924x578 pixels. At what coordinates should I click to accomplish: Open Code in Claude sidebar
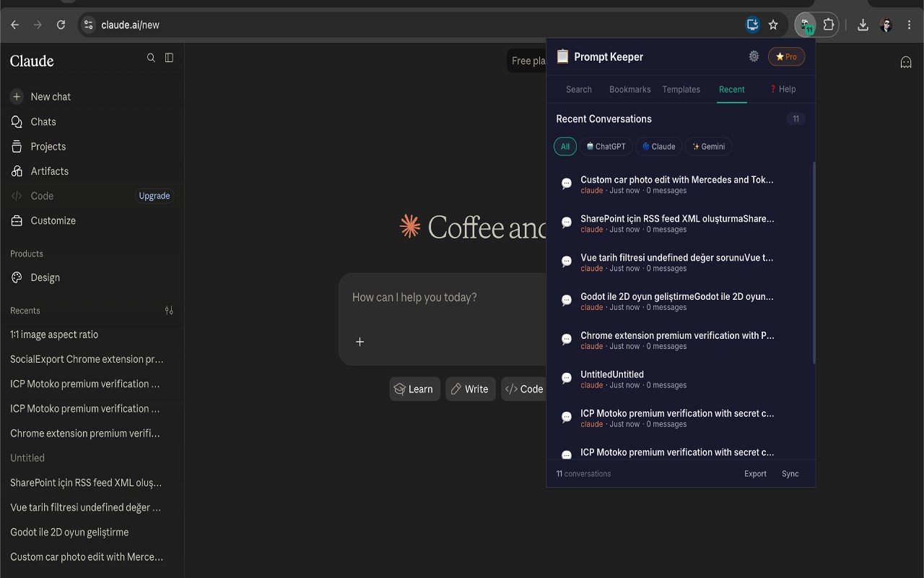point(42,196)
